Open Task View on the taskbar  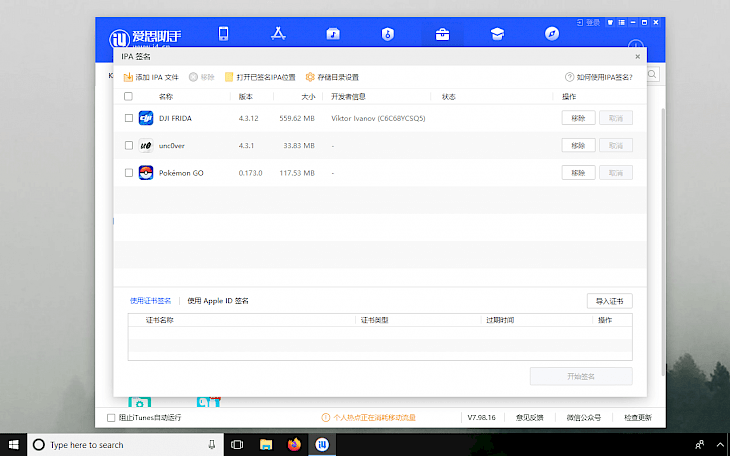click(237, 444)
